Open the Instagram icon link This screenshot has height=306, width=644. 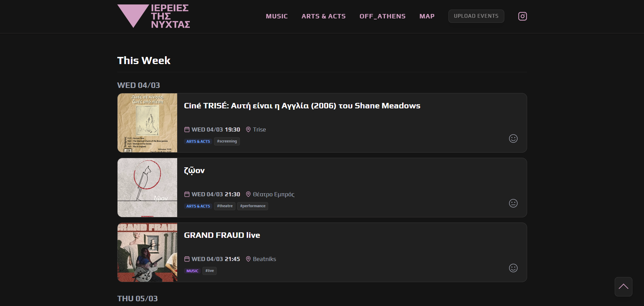[x=522, y=16]
